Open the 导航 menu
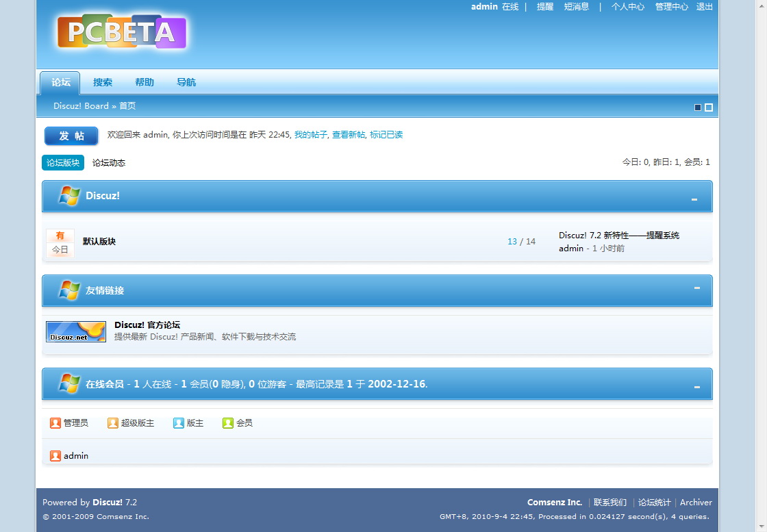This screenshot has width=767, height=532. pos(186,82)
